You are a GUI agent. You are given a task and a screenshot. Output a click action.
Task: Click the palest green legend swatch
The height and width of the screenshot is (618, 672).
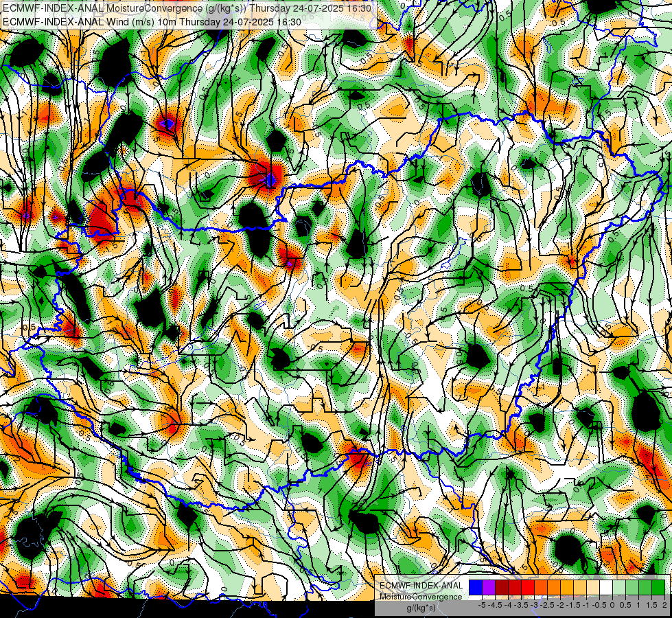[619, 587]
